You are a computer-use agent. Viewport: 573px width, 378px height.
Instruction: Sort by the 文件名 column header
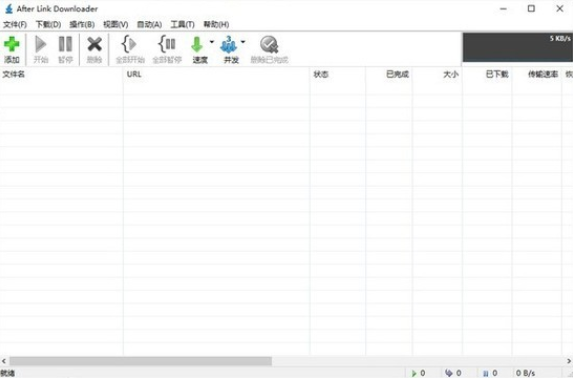[61, 74]
